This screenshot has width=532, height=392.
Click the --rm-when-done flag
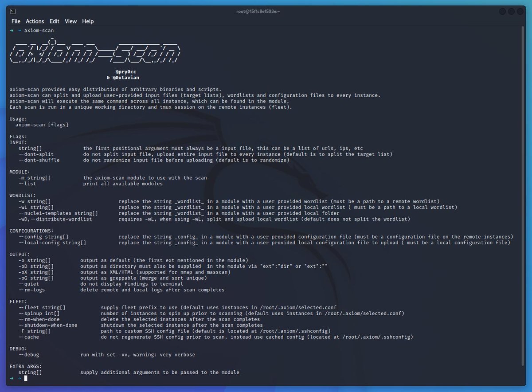39,319
